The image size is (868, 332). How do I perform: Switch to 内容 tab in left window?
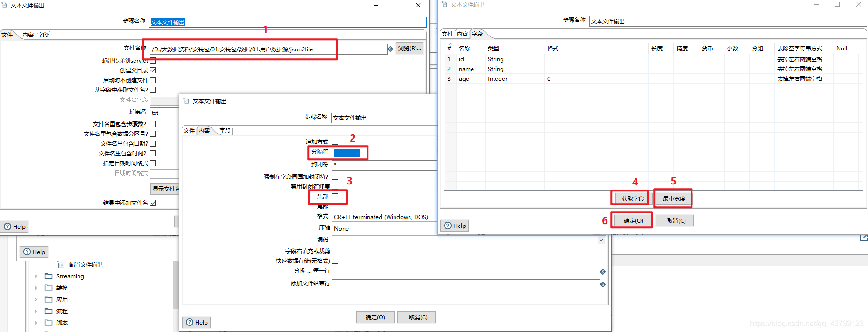tap(28, 35)
